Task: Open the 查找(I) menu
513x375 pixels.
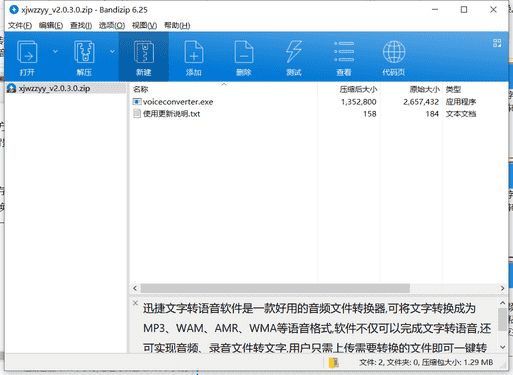Action: [81, 25]
